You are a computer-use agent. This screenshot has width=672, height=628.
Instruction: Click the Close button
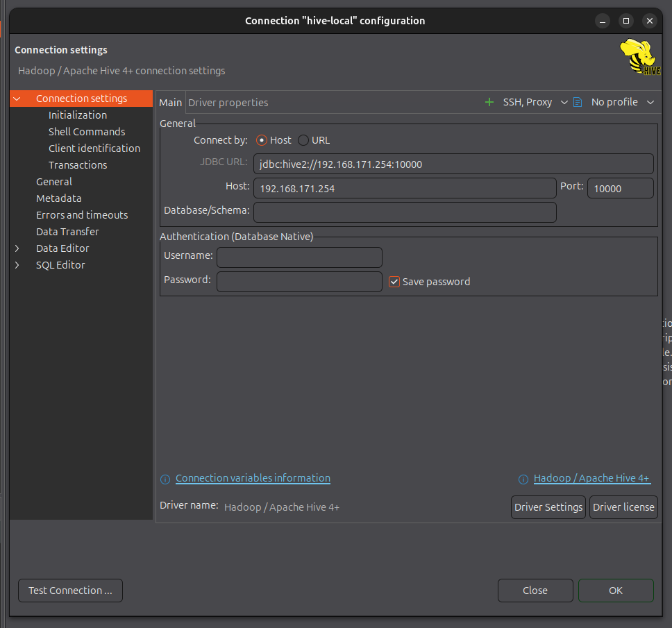tap(535, 591)
